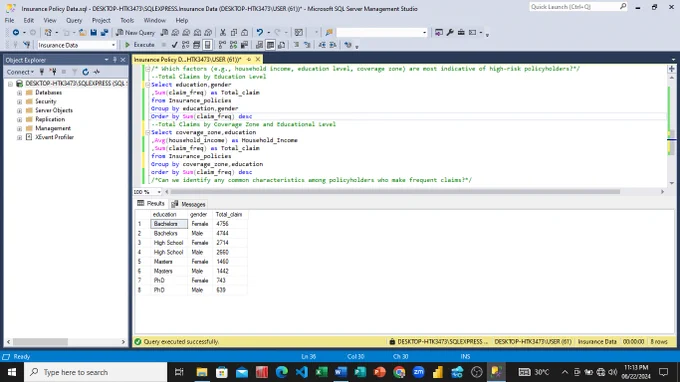Screen dimensions: 680x382
Task: Toggle Results to Grid option
Action: [x=270, y=45]
